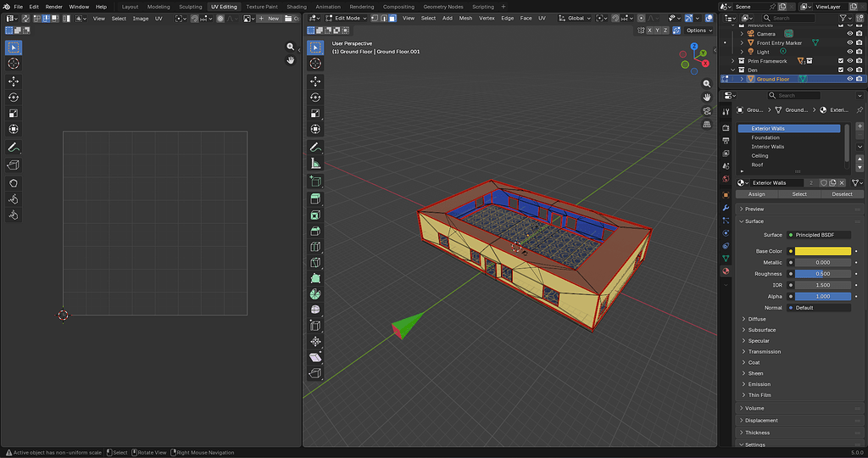This screenshot has width=868, height=458.
Task: Toggle camera view in 3D viewport
Action: coord(707,111)
